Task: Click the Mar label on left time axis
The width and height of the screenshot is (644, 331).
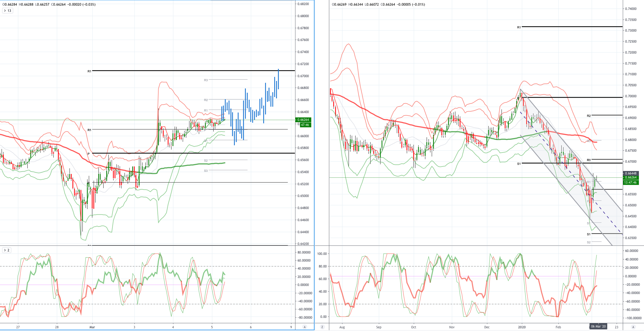Action: coord(92,327)
